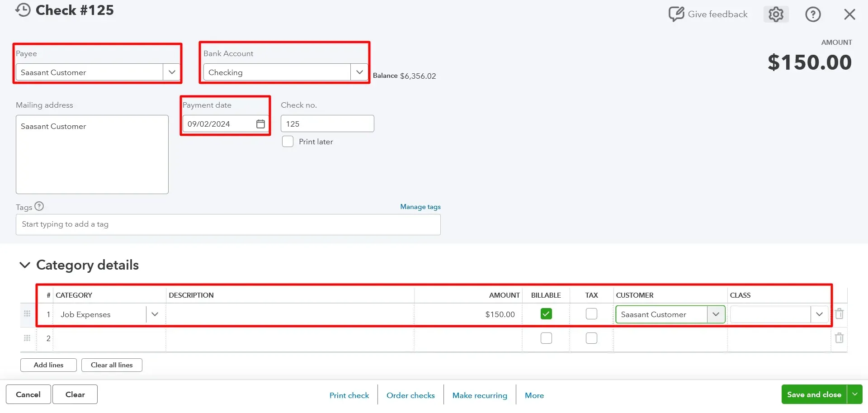Click the DESCRIPTION column header
Viewport: 868px width, 413px height.
(191, 295)
